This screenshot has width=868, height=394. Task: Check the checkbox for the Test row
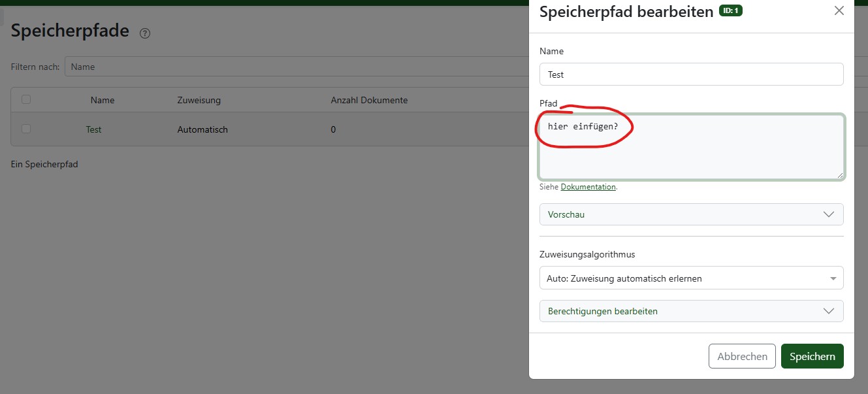[26, 129]
